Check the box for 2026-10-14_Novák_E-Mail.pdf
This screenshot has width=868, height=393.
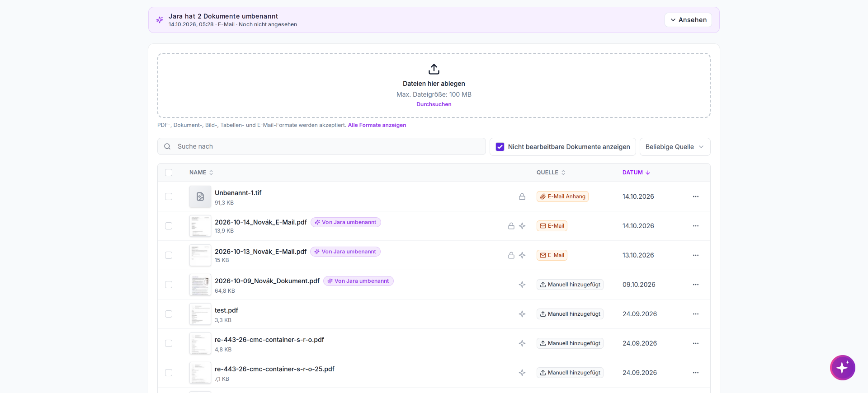pyautogui.click(x=169, y=226)
